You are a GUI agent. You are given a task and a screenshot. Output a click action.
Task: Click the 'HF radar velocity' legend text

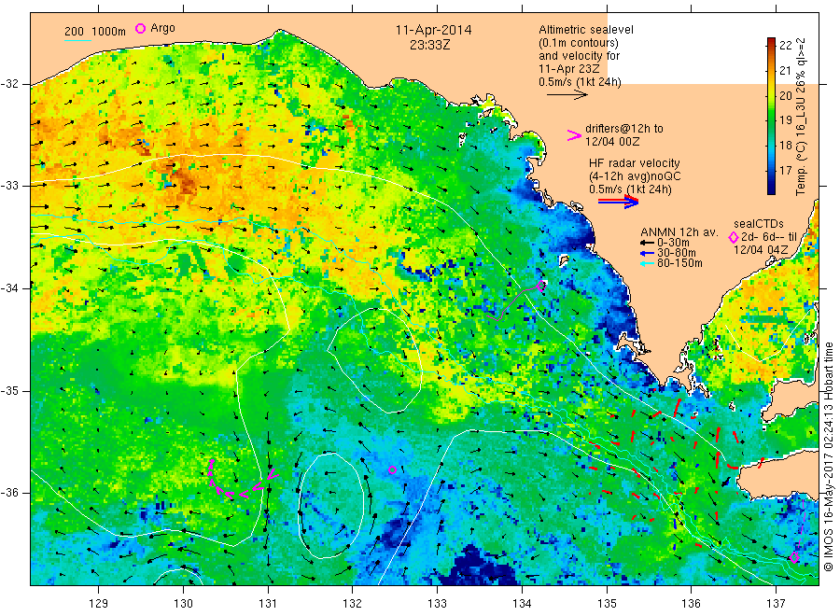click(635, 162)
